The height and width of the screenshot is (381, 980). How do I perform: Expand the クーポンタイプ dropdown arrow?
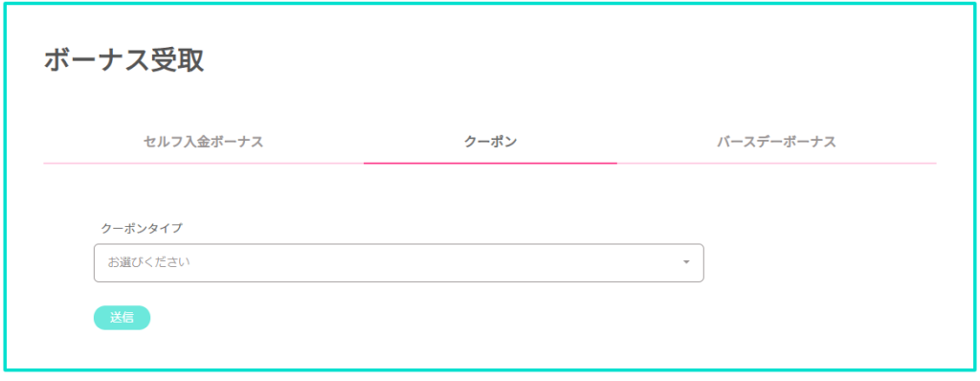[686, 262]
